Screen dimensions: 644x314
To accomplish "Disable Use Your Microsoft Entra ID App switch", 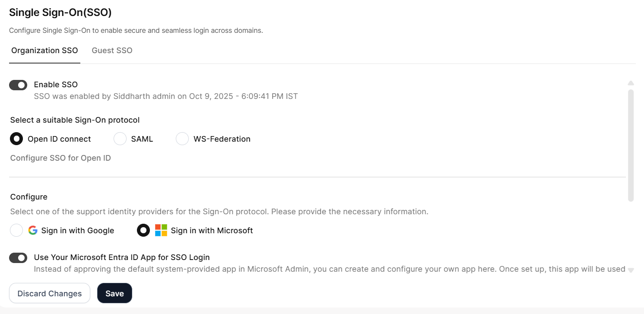I will 18,258.
